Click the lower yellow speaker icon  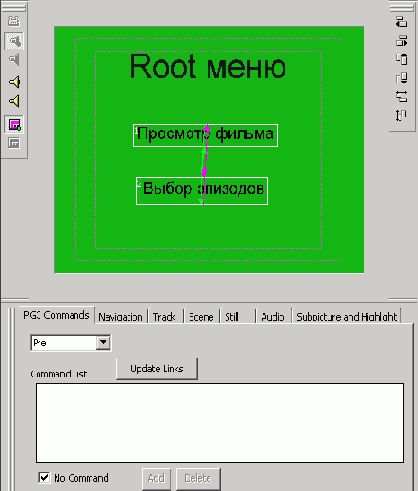[x=14, y=101]
